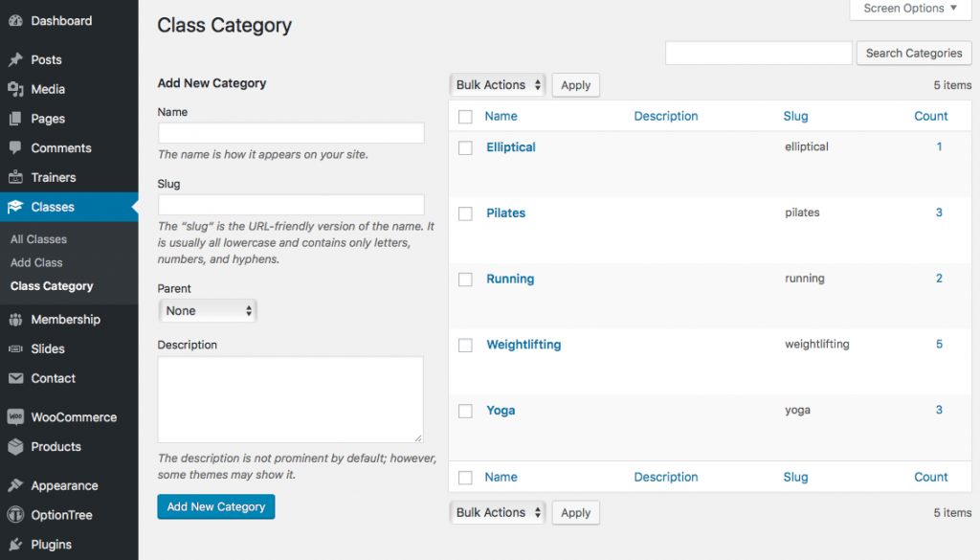Click inside the category Name input field
This screenshot has height=560, width=980.
point(290,133)
